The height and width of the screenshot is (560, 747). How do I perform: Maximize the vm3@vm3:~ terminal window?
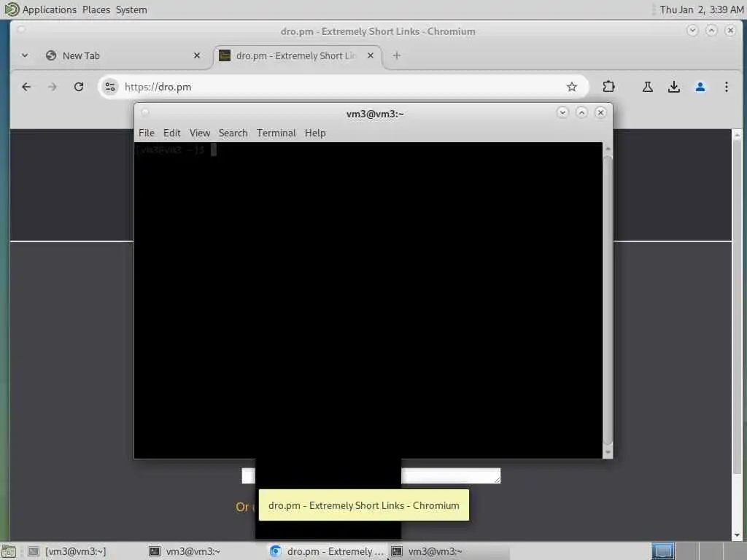pyautogui.click(x=581, y=112)
